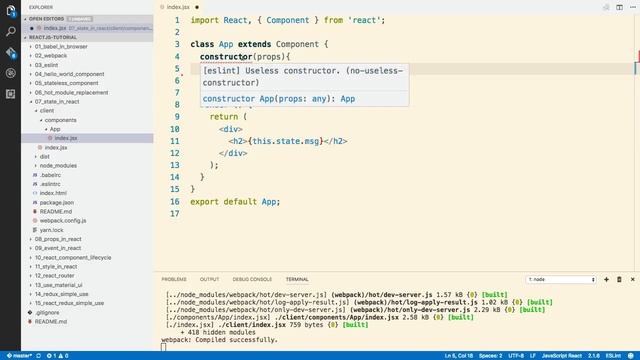Open the Extensions view in activity bar

pos(11,94)
